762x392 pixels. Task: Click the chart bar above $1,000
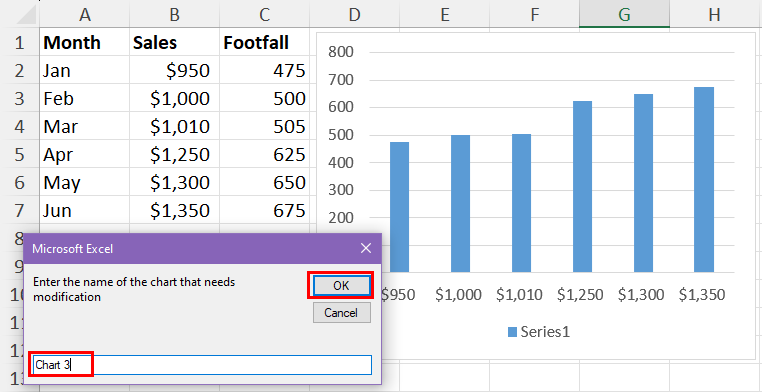460,203
